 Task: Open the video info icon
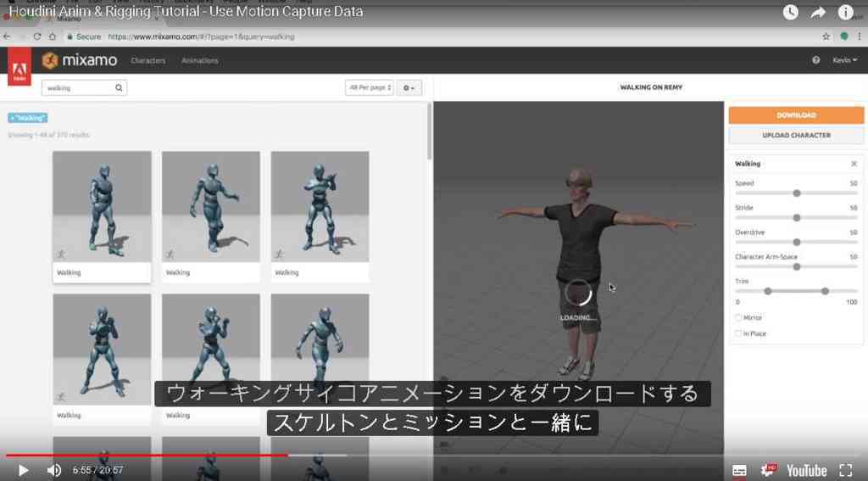coord(845,12)
